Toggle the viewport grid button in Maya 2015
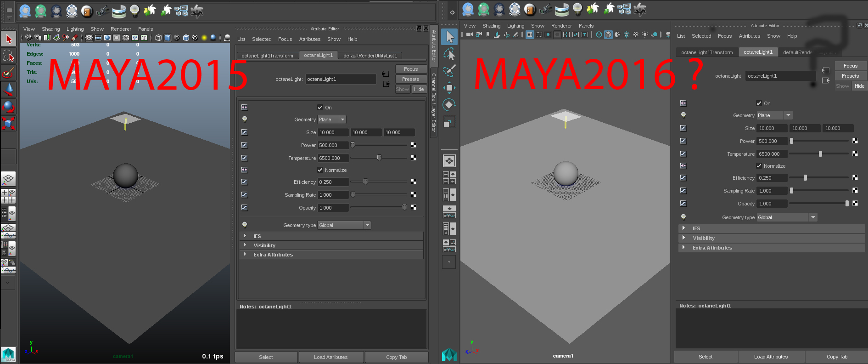The image size is (868, 364). tap(89, 38)
